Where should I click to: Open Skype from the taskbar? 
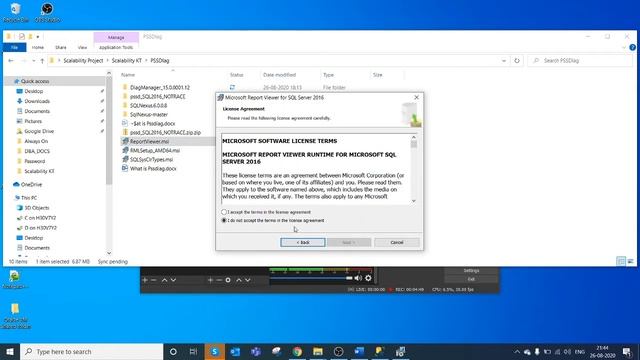[x=215, y=351]
